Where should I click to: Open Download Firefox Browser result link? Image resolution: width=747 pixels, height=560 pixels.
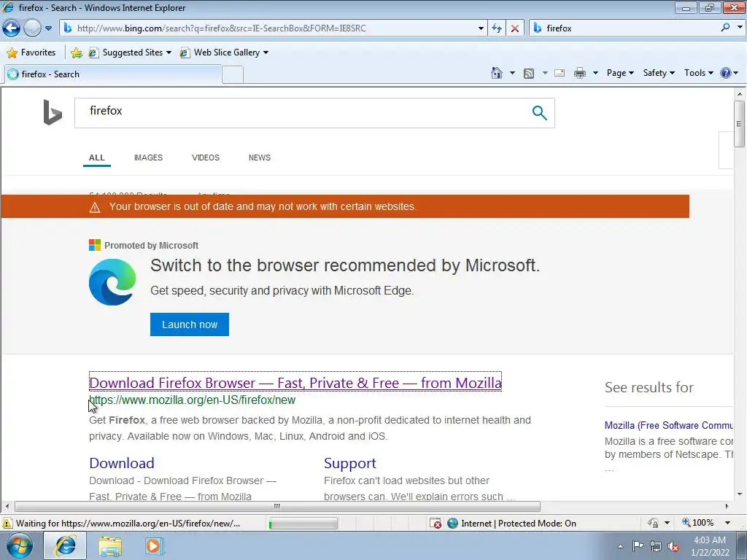(295, 383)
